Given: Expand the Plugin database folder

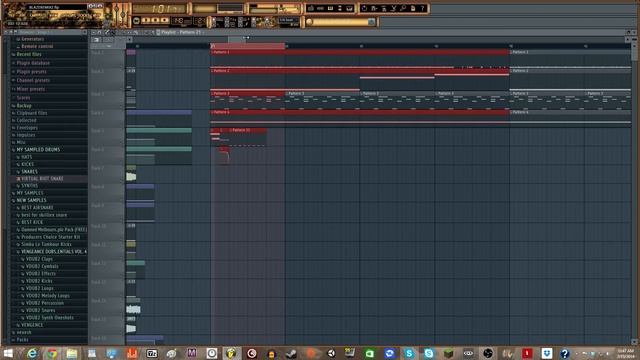Looking at the screenshot, I should pos(33,63).
